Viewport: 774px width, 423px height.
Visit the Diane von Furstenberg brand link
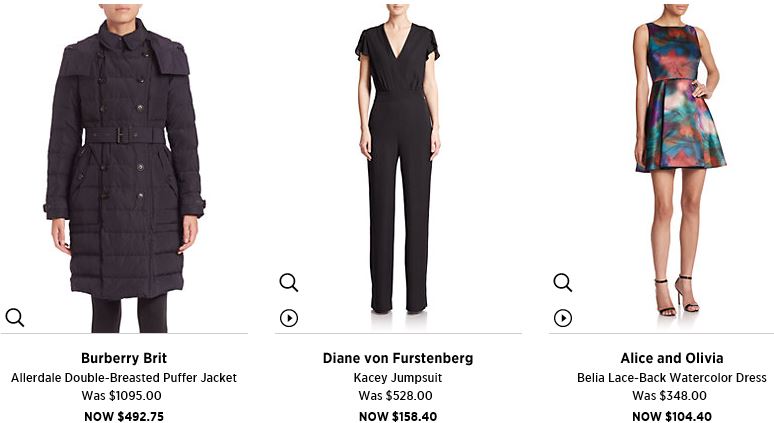click(x=398, y=358)
